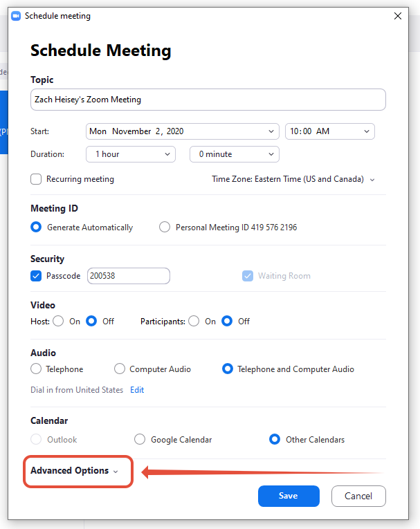
Task: Open the 0 minute duration dropdown
Action: 235,154
